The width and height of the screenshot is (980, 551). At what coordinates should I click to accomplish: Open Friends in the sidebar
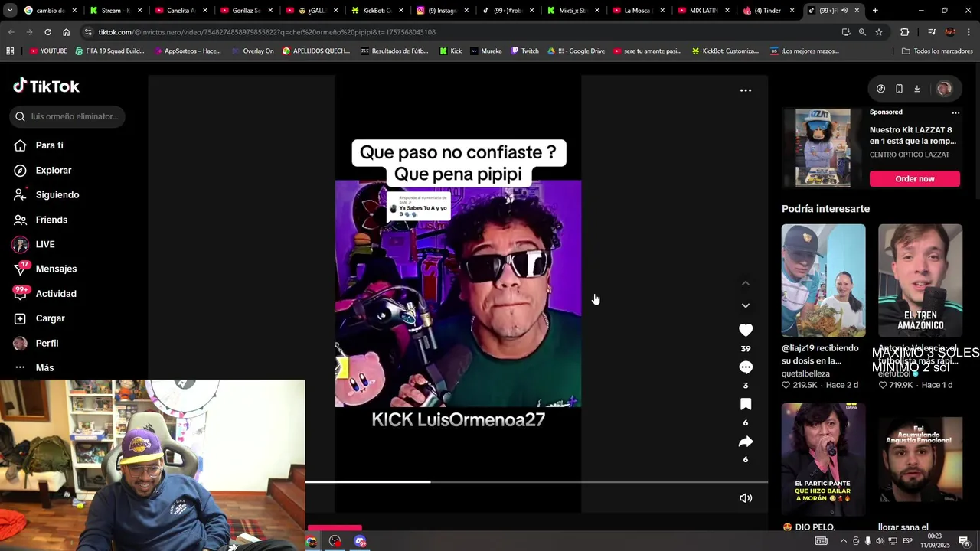51,220
